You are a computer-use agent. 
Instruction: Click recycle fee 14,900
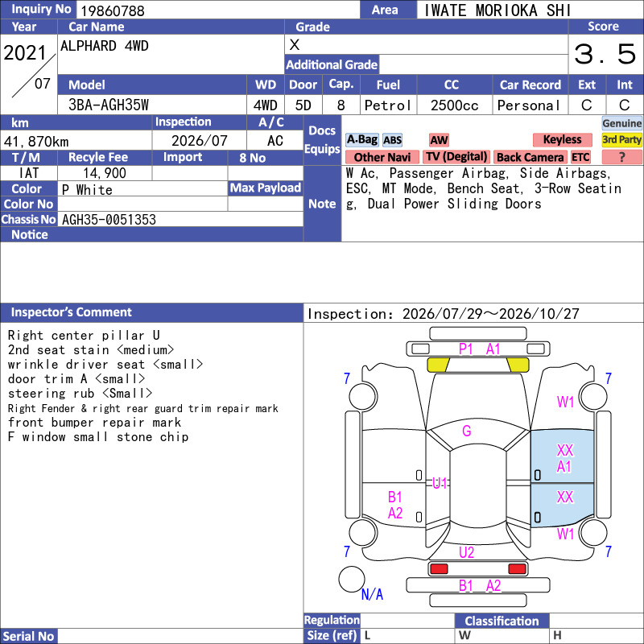tap(105, 173)
